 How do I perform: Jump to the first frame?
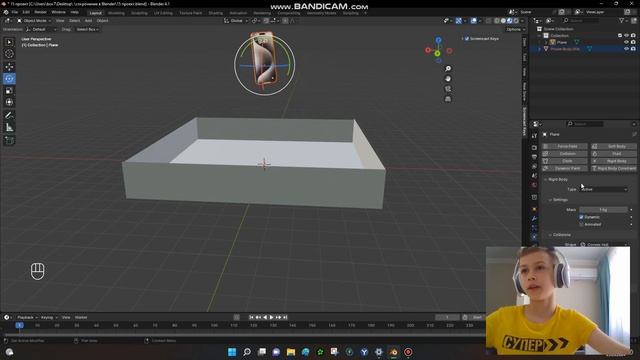pos(251,317)
